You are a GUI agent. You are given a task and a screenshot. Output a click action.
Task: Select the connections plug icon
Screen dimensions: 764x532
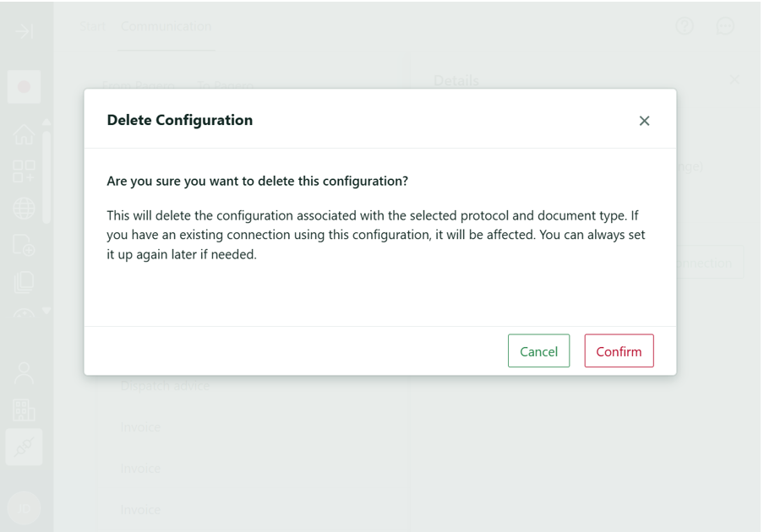[x=25, y=447]
